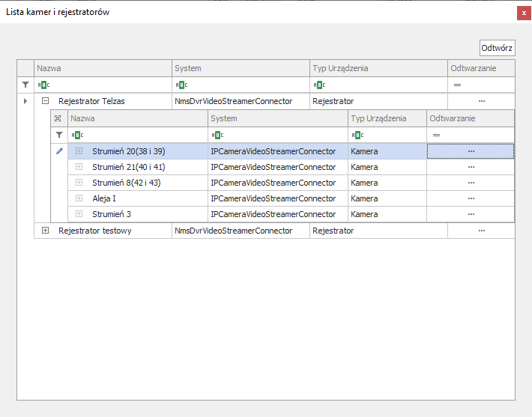Screen dimensions: 532x417
Task: Open equals filter icon for nested Odtwarzanie column
Action: tap(436, 135)
